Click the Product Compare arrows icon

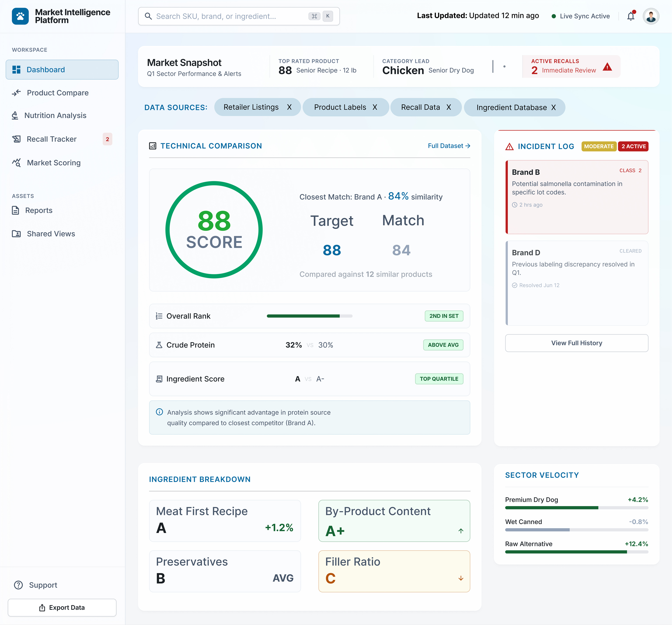[x=16, y=93]
